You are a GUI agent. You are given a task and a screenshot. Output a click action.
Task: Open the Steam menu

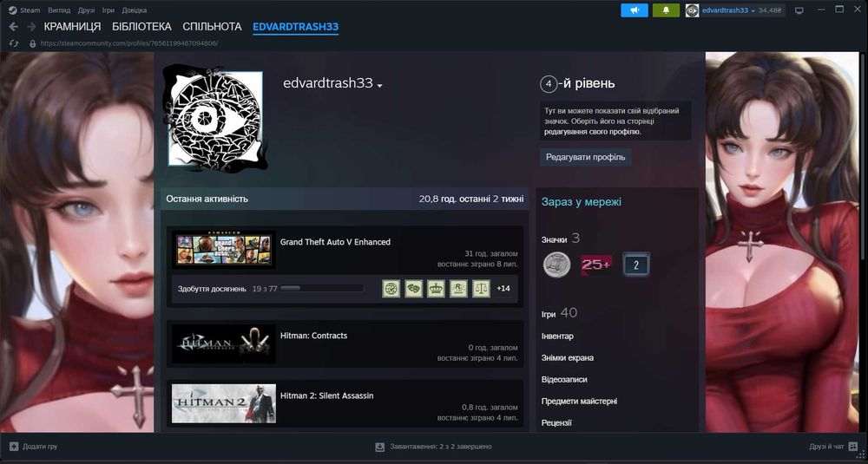30,10
